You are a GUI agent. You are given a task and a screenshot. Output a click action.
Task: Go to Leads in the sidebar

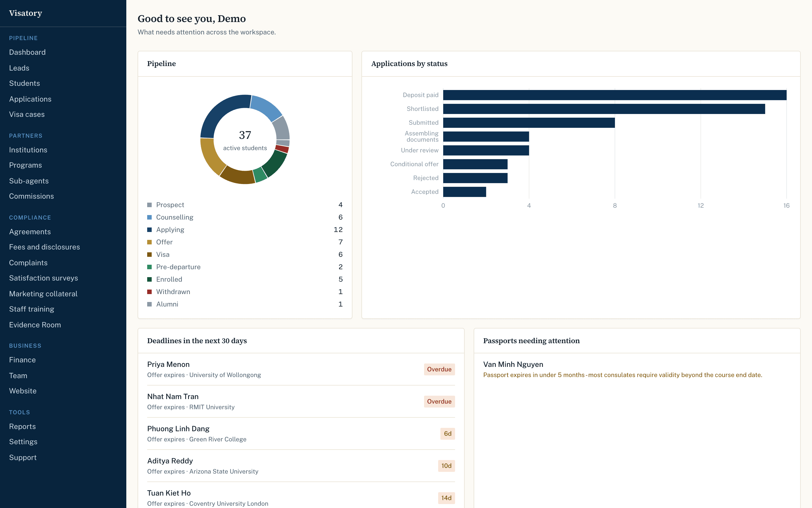19,68
